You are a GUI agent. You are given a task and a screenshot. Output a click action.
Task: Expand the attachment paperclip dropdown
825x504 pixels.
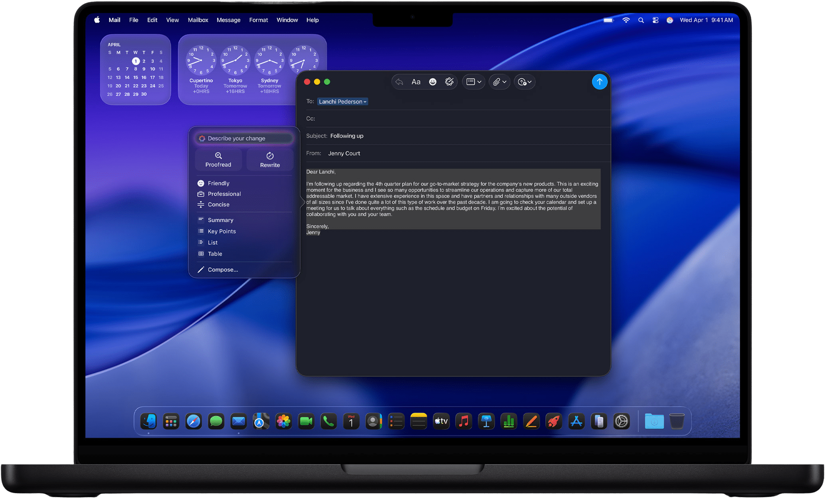click(x=499, y=82)
